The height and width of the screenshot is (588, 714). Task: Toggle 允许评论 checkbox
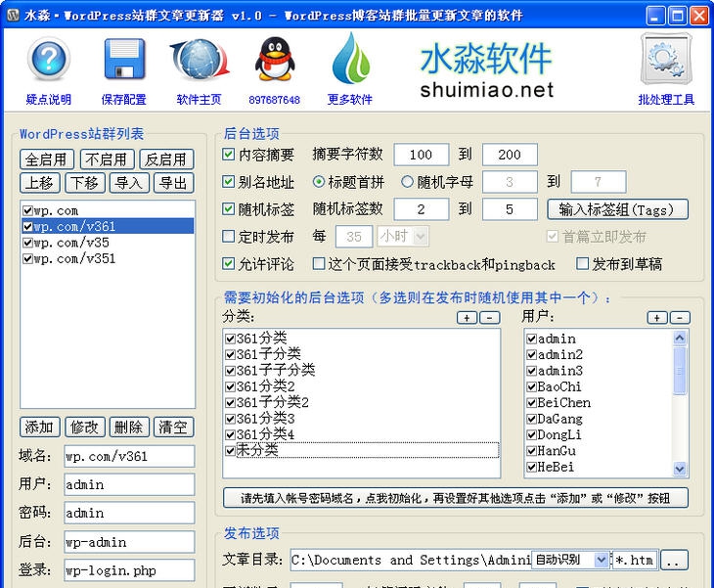228,263
